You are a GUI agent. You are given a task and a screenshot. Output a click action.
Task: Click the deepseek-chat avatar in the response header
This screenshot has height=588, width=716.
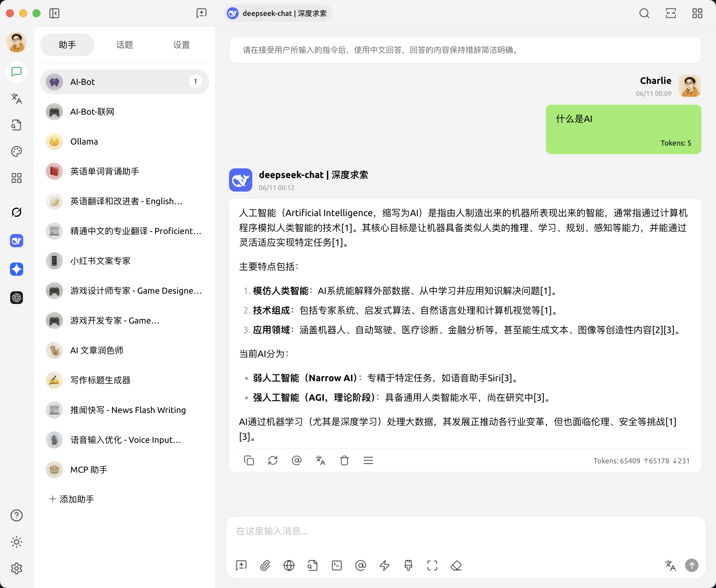coord(240,180)
